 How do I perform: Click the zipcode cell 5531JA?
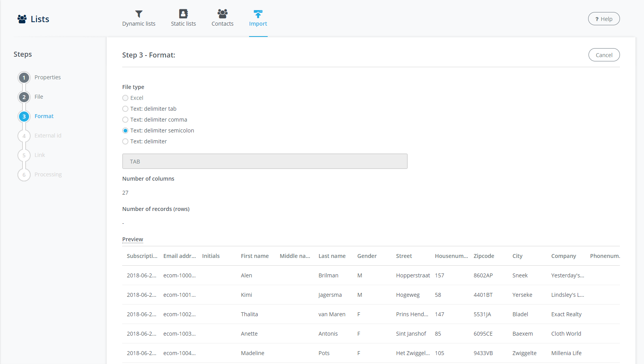pyautogui.click(x=482, y=314)
